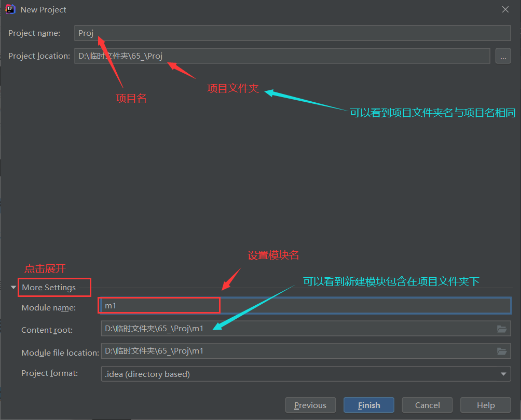Click the More Settings heading text
Image resolution: width=521 pixels, height=420 pixels.
click(49, 287)
